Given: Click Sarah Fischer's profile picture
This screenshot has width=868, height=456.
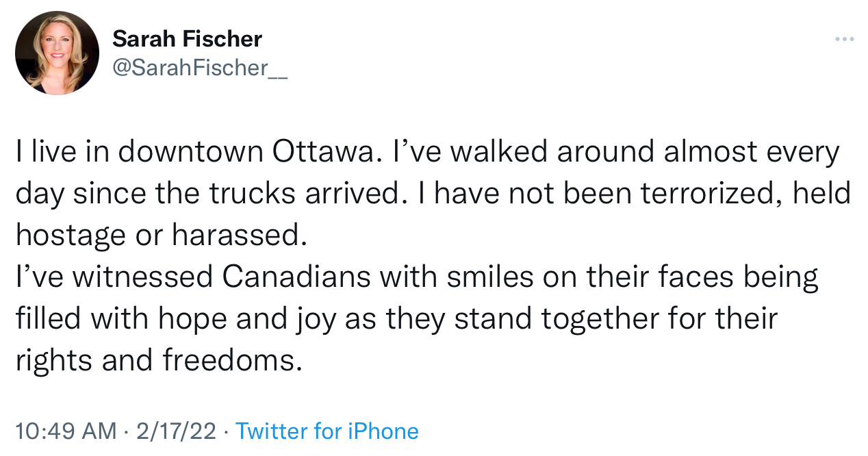Looking at the screenshot, I should pos(58,53).
